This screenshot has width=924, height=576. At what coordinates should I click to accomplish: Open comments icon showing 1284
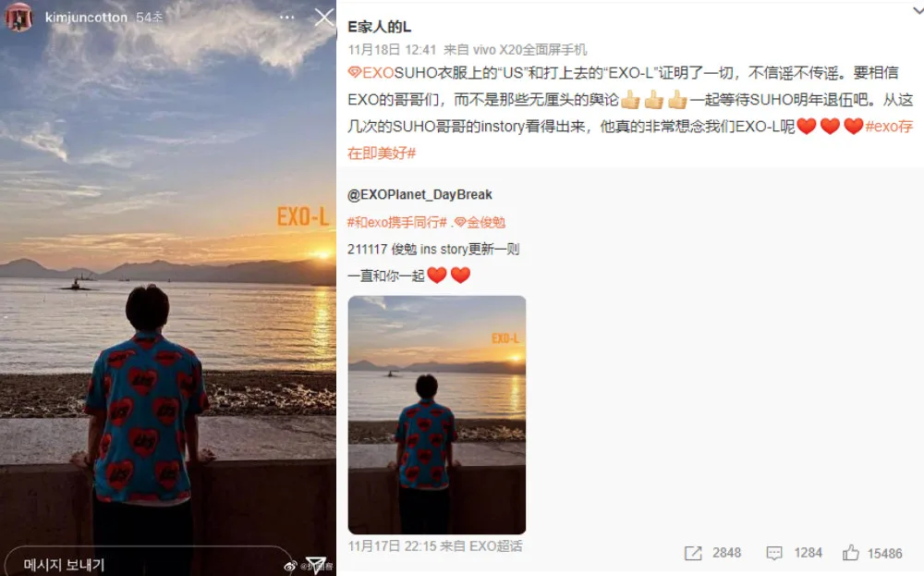pos(773,553)
